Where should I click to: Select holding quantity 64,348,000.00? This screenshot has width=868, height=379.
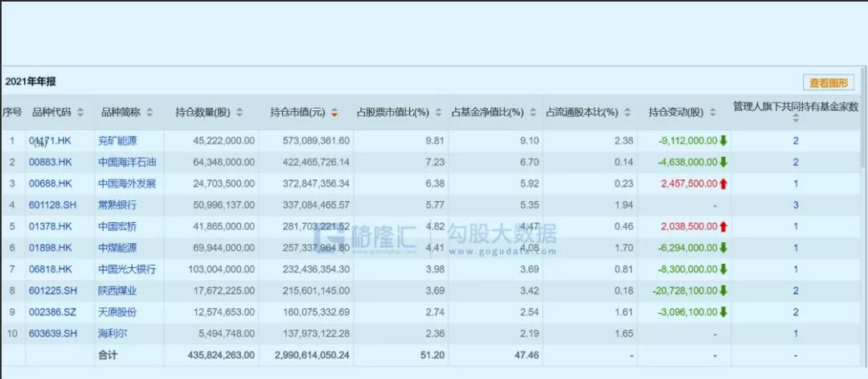pos(224,162)
